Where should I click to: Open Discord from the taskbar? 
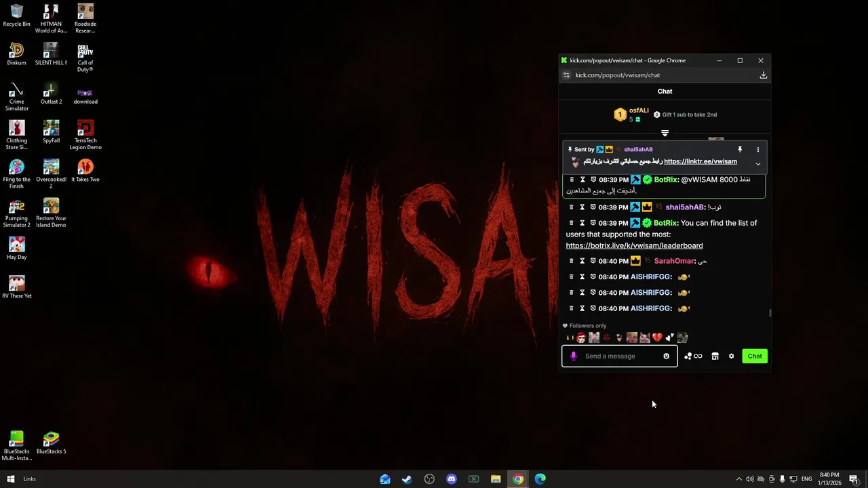(x=452, y=479)
